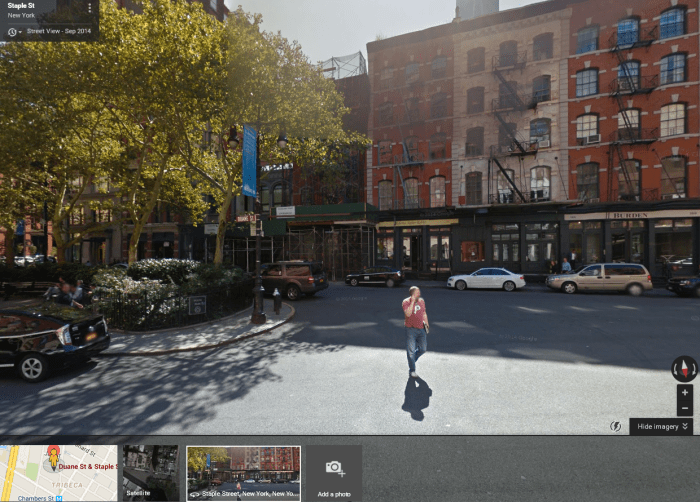The width and height of the screenshot is (700, 502).
Task: Click the Add a photo label
Action: pos(334,494)
